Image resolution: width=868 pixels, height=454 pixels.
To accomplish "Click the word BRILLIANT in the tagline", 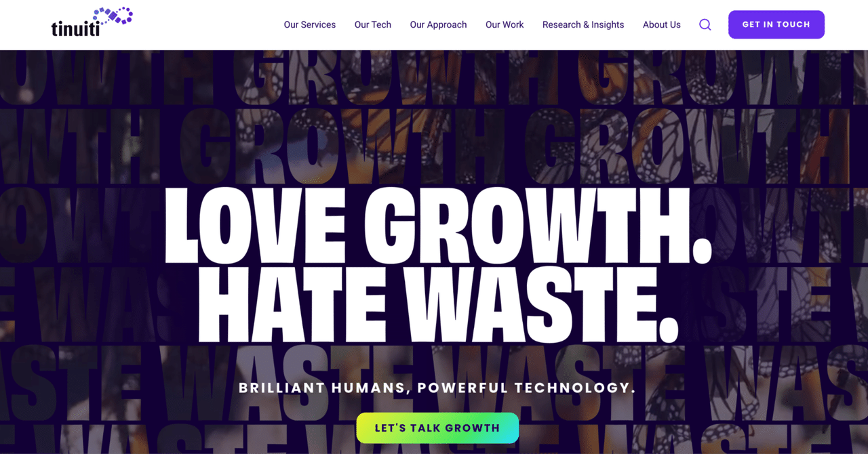I will coord(281,388).
